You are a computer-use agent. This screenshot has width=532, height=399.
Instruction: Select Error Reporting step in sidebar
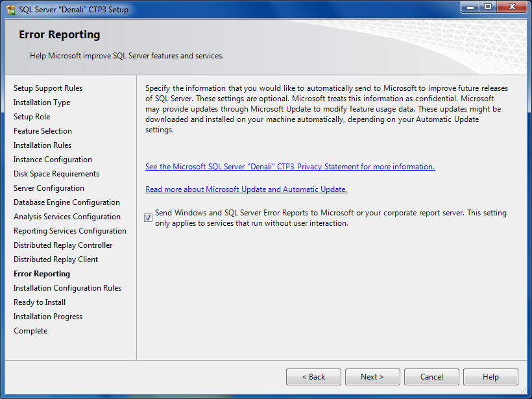click(42, 274)
